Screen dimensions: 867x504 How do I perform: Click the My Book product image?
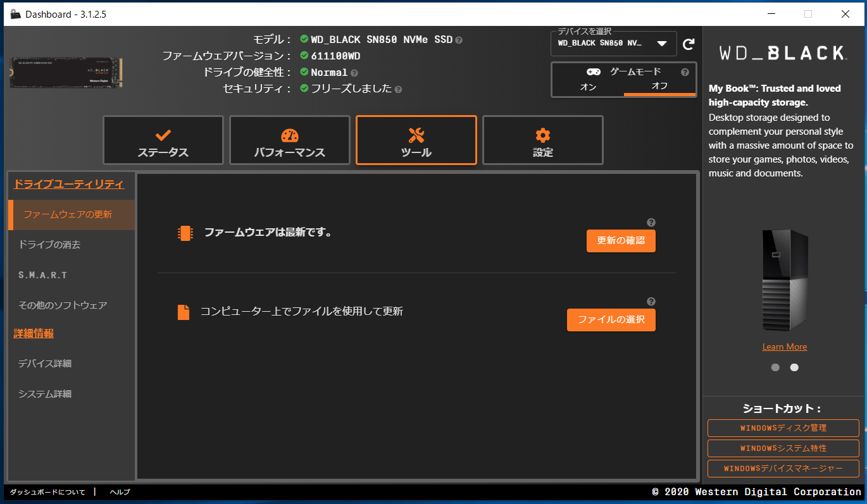point(785,280)
